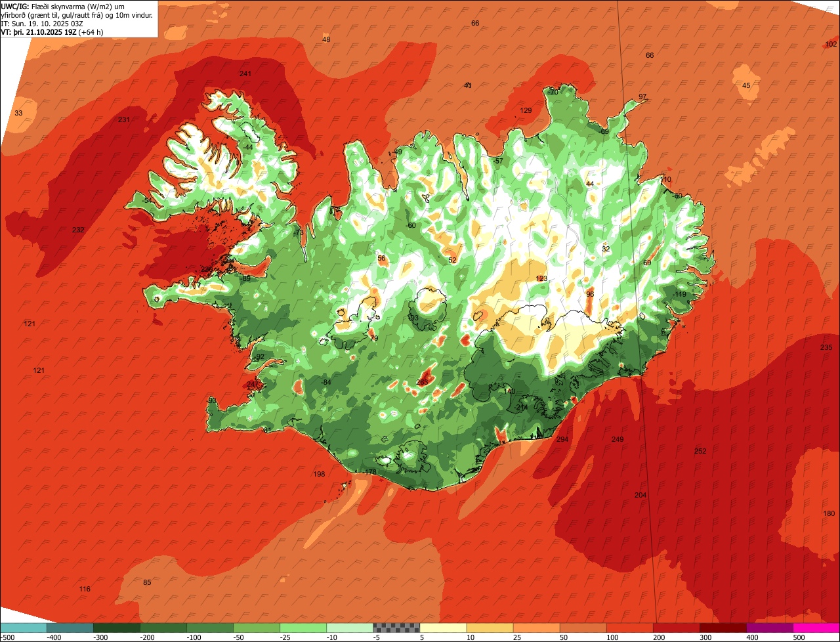Choose the dark red swatch between 300 and 400

(723, 627)
